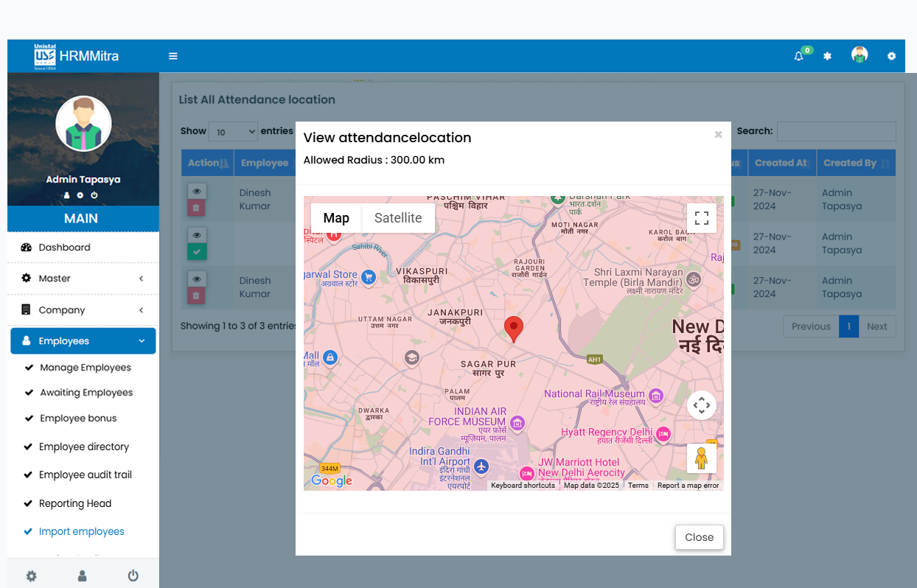Click the green checkmark in second row
The image size is (917, 588).
coord(197,252)
